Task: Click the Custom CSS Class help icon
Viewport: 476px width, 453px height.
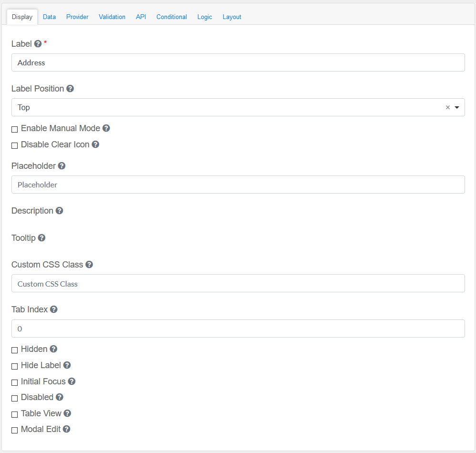Action: [89, 265]
